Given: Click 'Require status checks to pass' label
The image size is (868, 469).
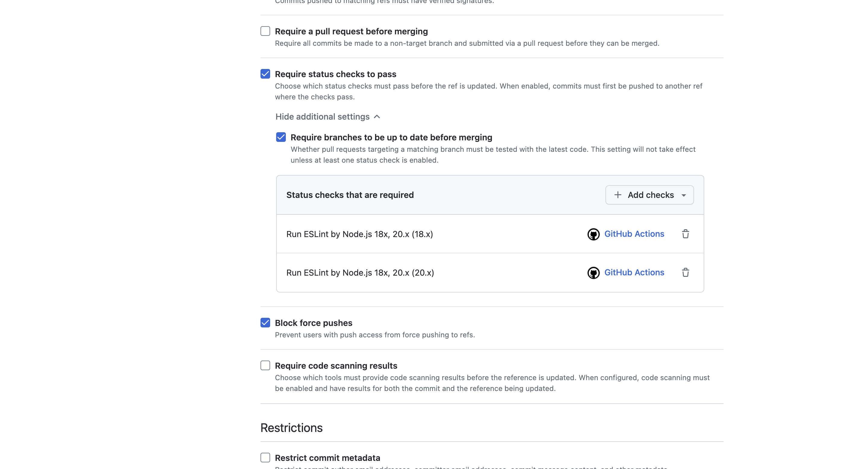Looking at the screenshot, I should [x=335, y=74].
